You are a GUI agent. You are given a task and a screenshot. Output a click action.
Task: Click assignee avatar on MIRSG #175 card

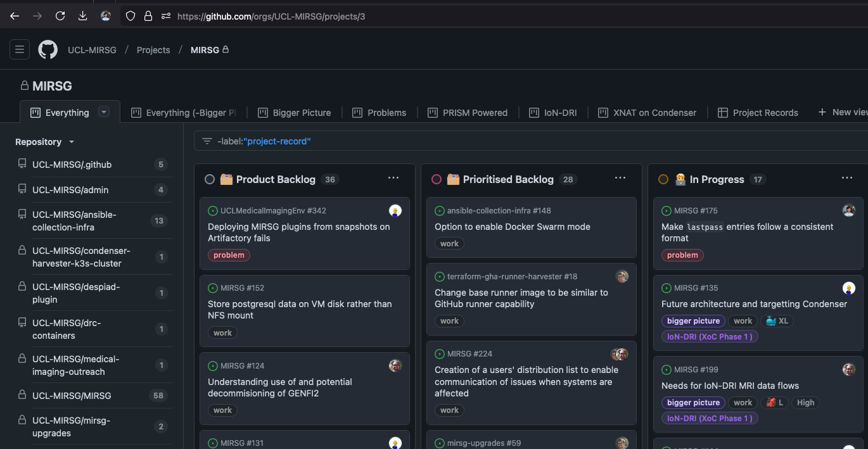849,210
